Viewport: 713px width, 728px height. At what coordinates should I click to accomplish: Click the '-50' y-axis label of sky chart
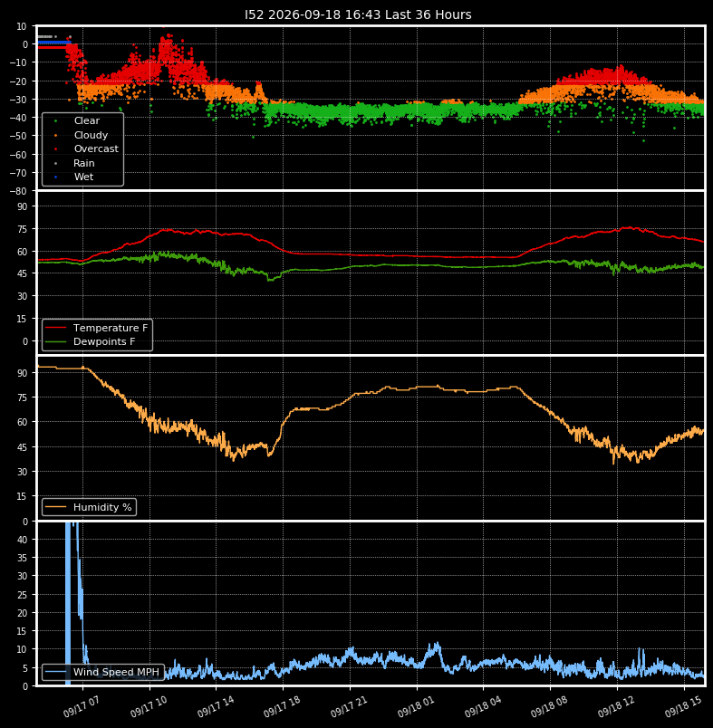(x=19, y=136)
